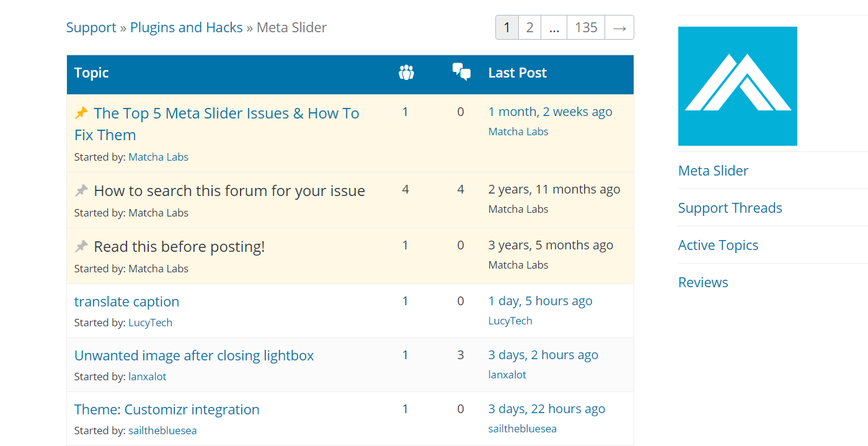Open LucyTech profile in Started by line

click(150, 323)
